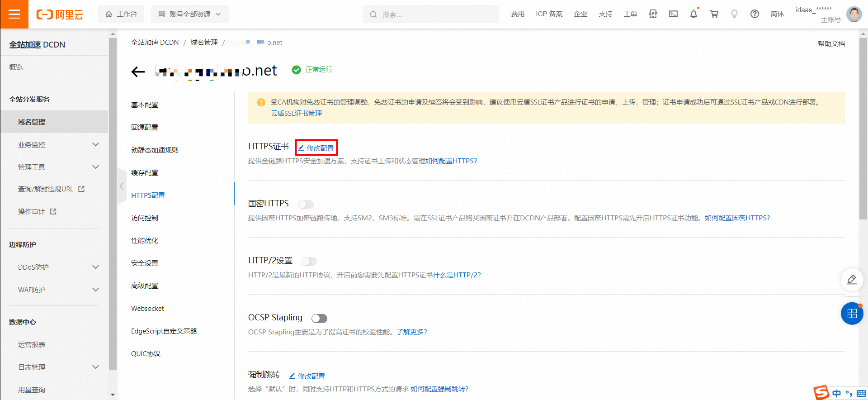Click the warning icon in the notice banner
The width and height of the screenshot is (868, 400).
coord(261,102)
